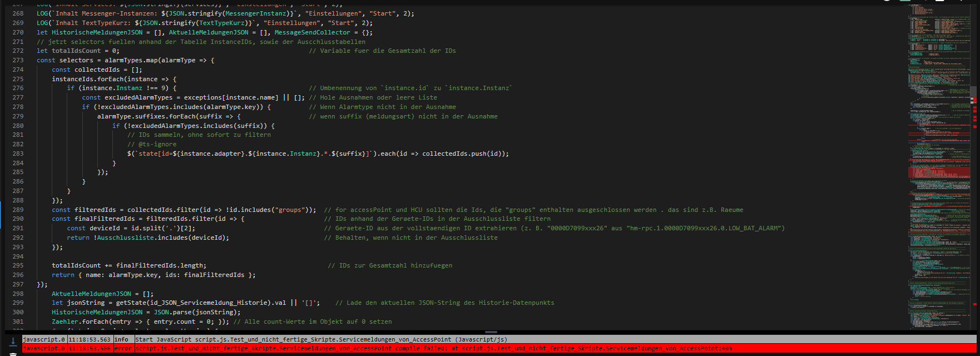Click 'instanceIds.forEach(instance => {' line
The height and width of the screenshot is (356, 980).
[x=114, y=79]
